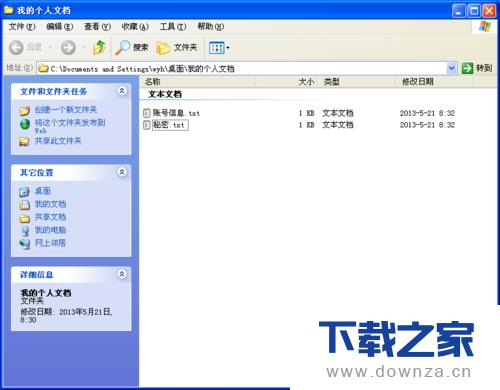The width and height of the screenshot is (500, 390).
Task: Minimize the 我的个人文档 window
Action: pyautogui.click(x=459, y=11)
